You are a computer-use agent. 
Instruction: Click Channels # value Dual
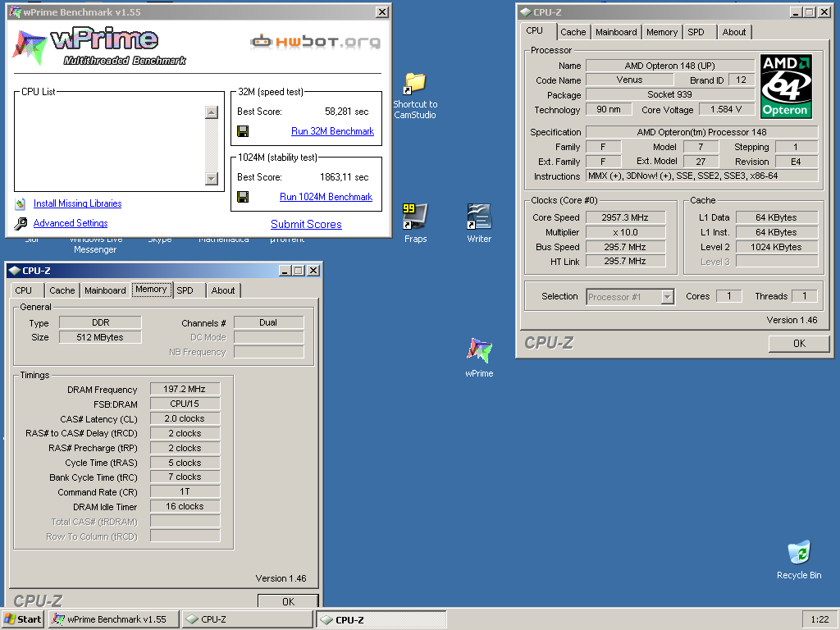268,322
